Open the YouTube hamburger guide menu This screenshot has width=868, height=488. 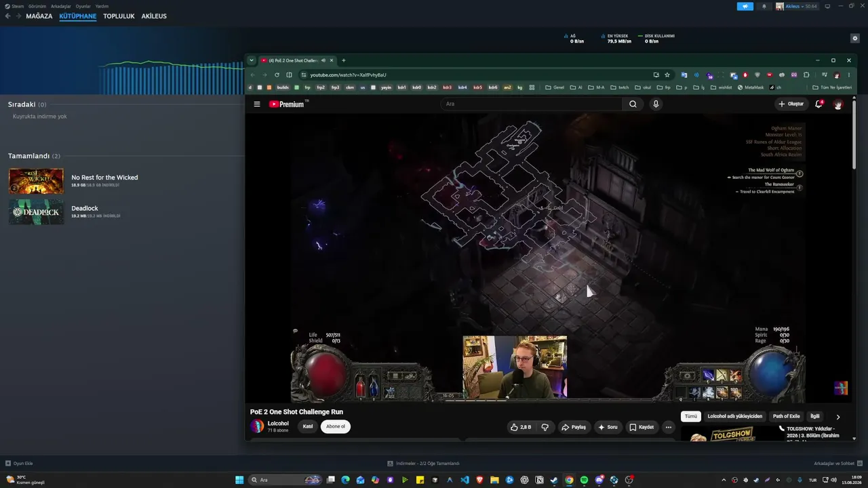257,104
